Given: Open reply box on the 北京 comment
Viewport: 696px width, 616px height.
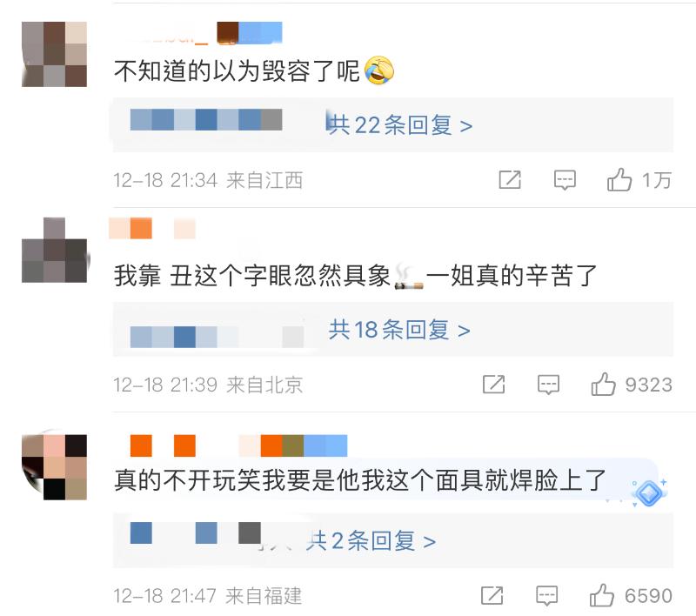Looking at the screenshot, I should [x=549, y=385].
